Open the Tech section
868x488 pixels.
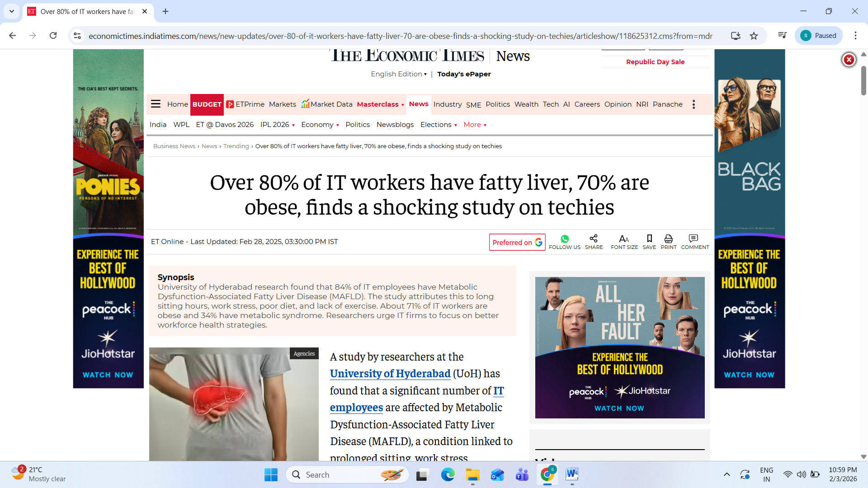click(551, 104)
